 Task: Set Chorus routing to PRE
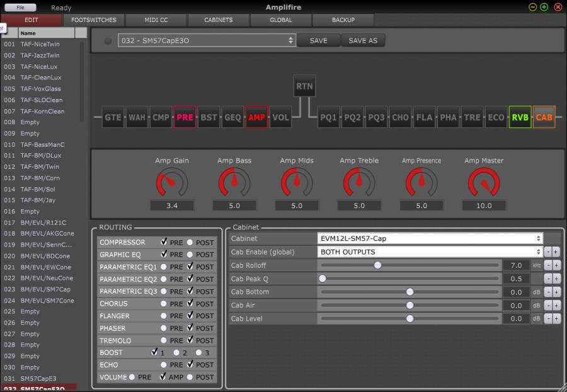[x=164, y=304]
